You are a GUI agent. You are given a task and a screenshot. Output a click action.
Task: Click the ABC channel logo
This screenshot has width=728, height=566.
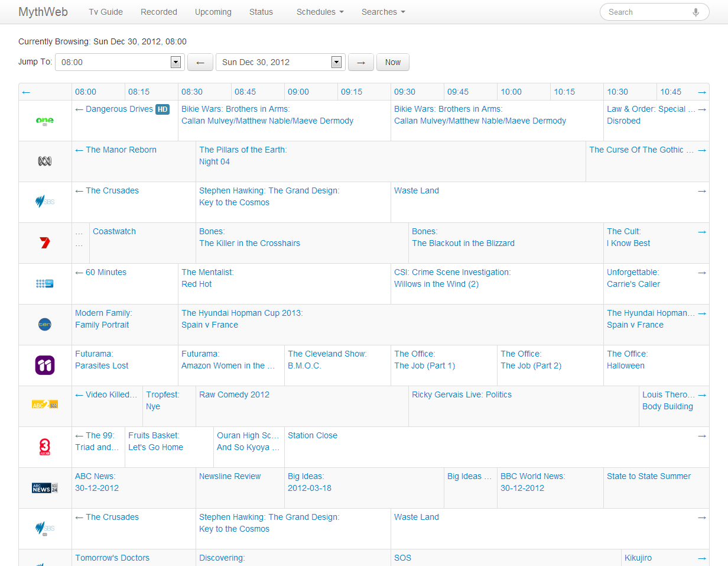click(45, 161)
